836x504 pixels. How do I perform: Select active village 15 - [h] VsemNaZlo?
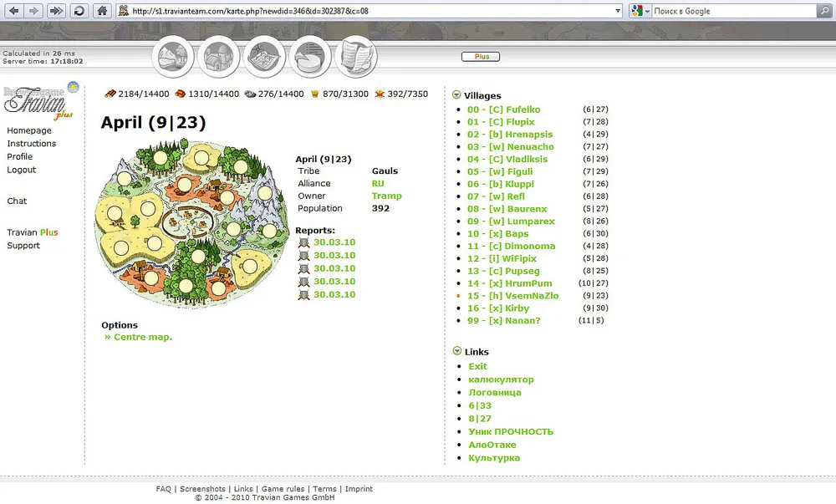point(513,296)
